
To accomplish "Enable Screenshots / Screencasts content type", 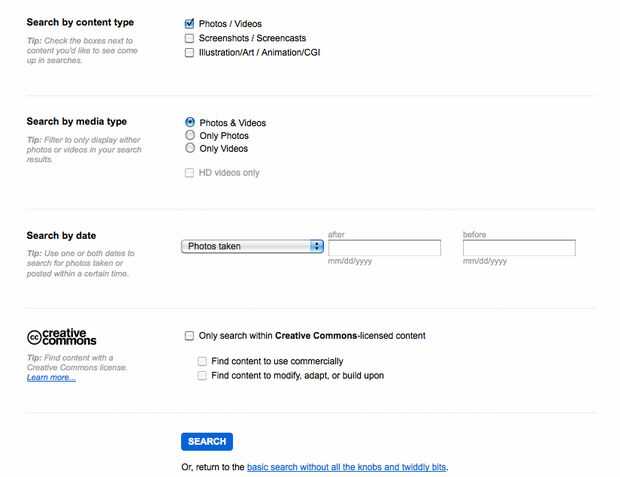I will 190,38.
